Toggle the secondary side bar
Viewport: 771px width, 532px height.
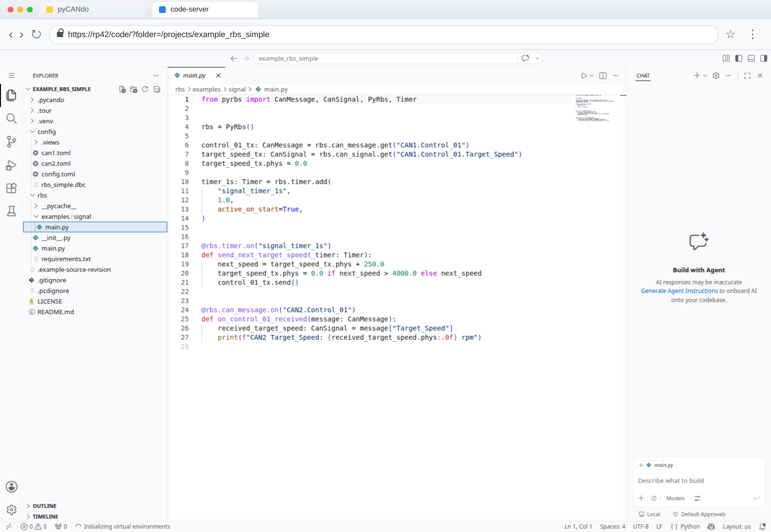click(764, 58)
